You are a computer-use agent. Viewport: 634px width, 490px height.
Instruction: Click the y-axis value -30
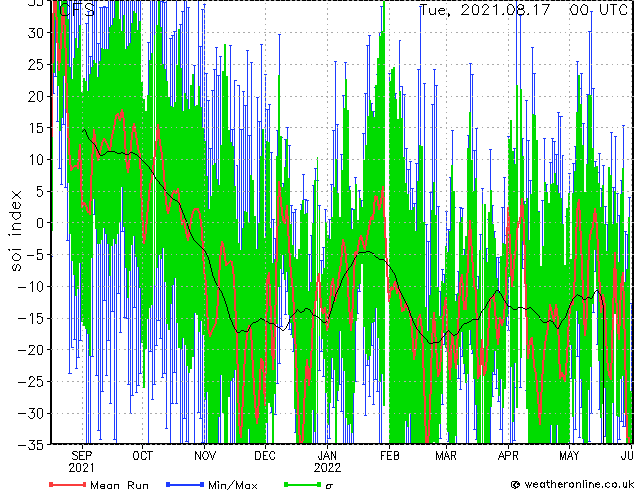click(x=31, y=413)
